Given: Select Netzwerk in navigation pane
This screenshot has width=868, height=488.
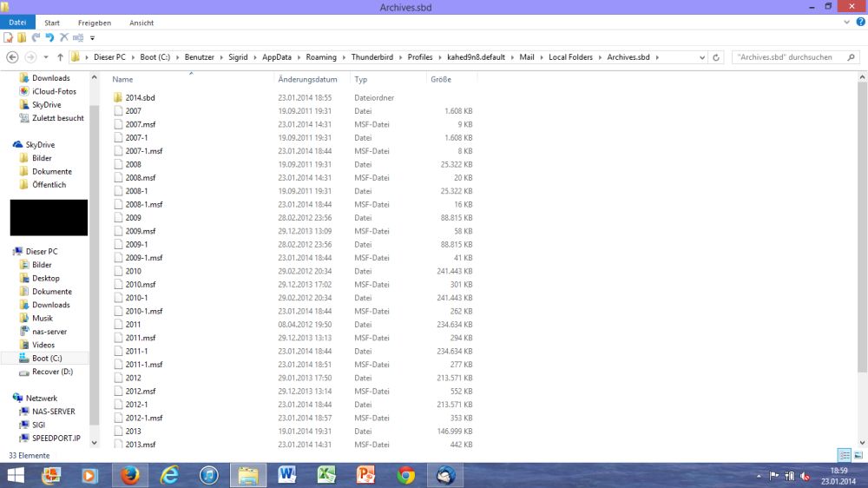Looking at the screenshot, I should [42, 399].
